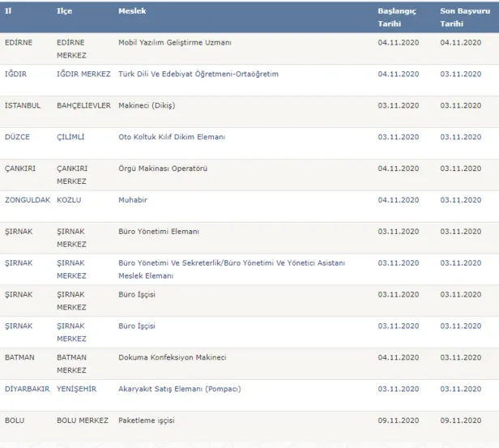Open the DİYARBAKIR city link
Screen dimensions: 499x448
(x=27, y=389)
